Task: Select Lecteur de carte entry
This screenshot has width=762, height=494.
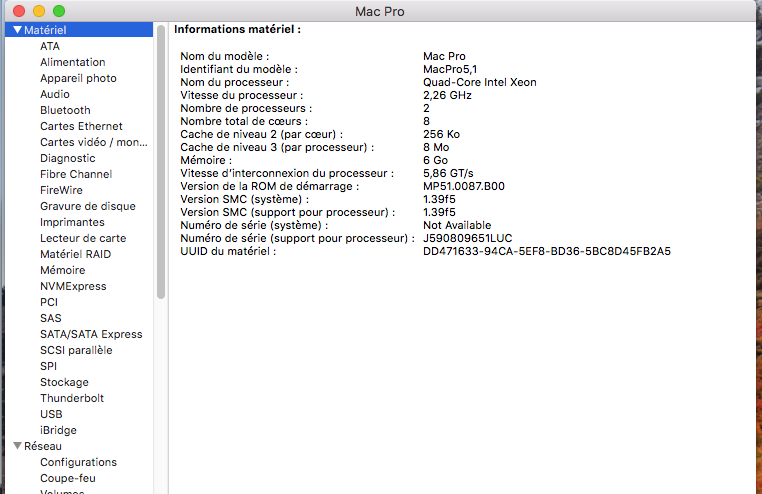Action: (83, 238)
